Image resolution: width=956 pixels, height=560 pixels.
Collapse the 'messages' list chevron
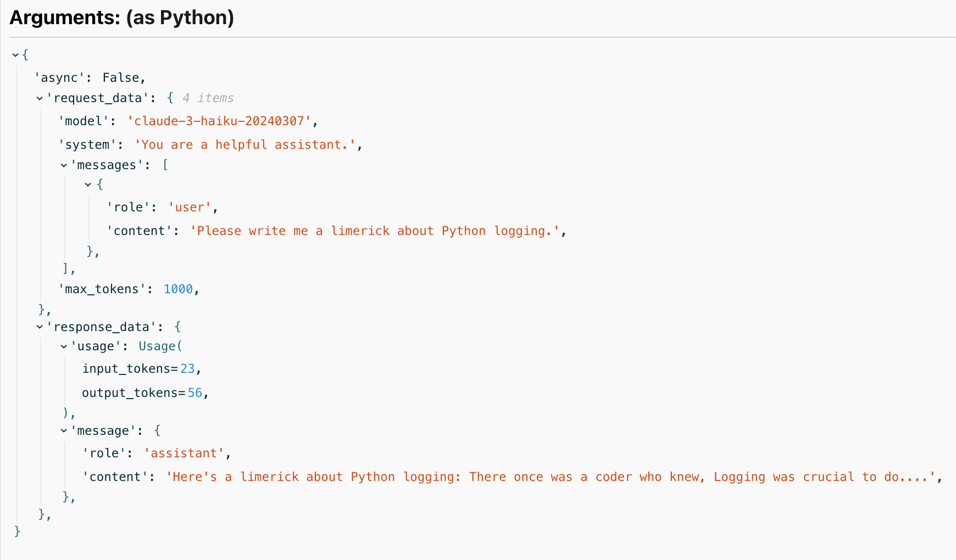(x=64, y=165)
